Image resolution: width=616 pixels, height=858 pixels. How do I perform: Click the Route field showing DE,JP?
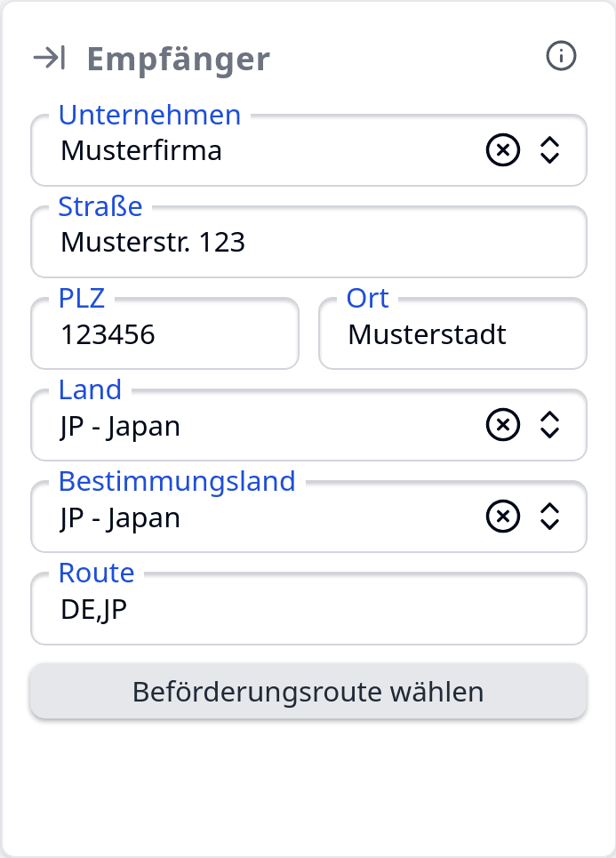267,609
